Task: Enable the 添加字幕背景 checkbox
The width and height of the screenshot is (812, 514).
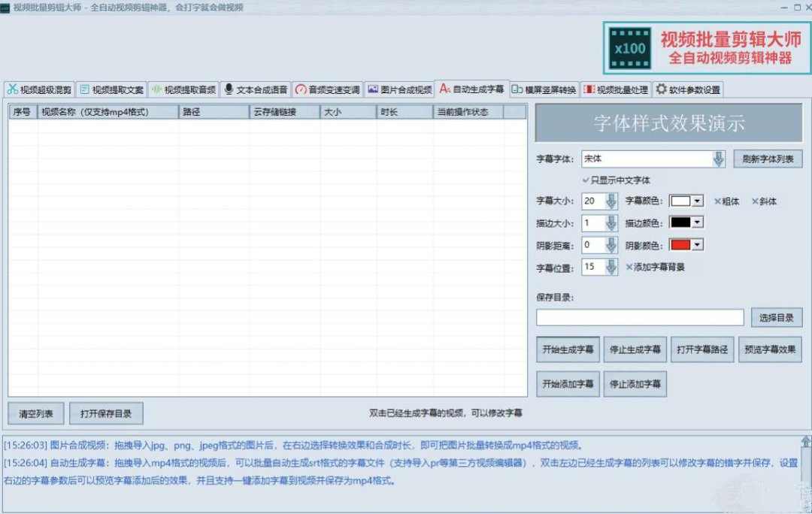Action: point(630,267)
